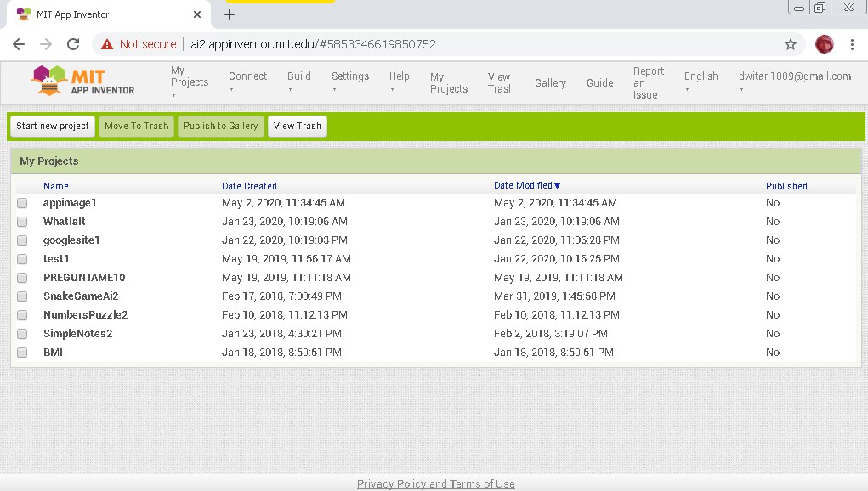
Task: Tick the checkbox for test1
Action: [22, 259]
